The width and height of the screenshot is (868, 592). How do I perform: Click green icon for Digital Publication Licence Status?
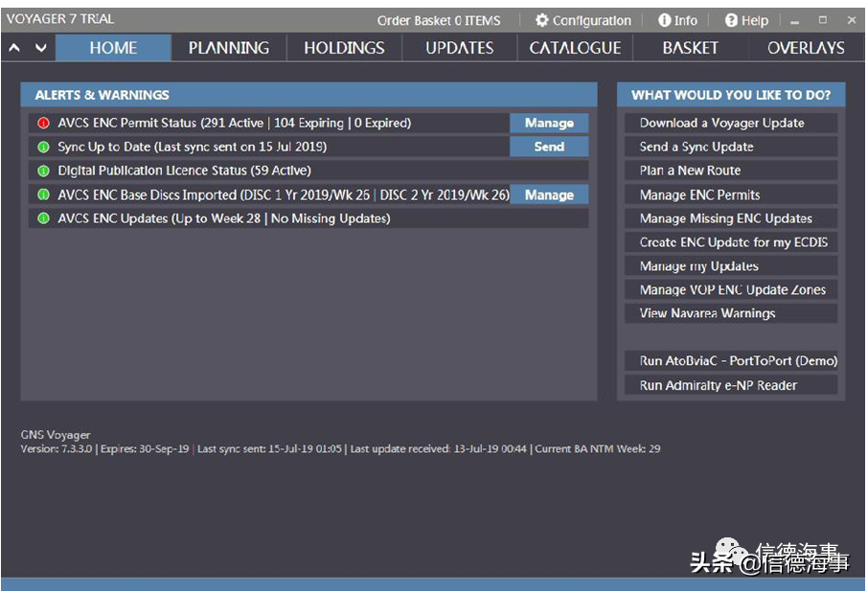click(43, 171)
